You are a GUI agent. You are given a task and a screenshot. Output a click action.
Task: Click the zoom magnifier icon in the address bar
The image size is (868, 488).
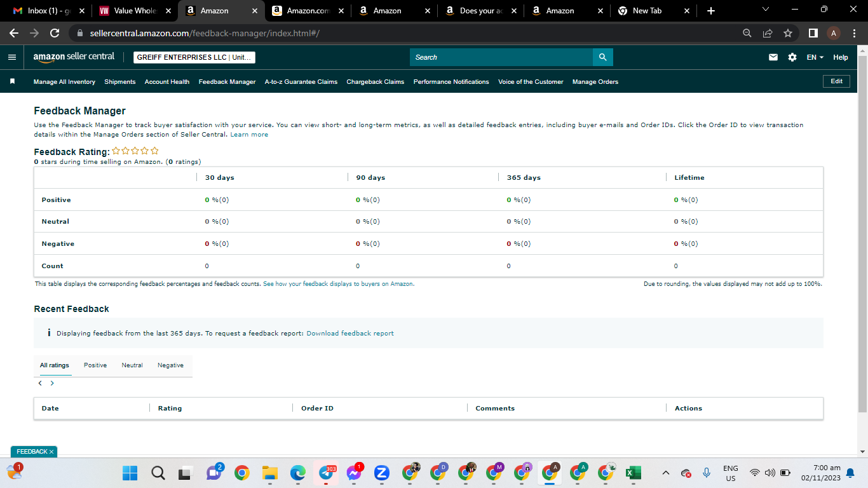tap(747, 33)
